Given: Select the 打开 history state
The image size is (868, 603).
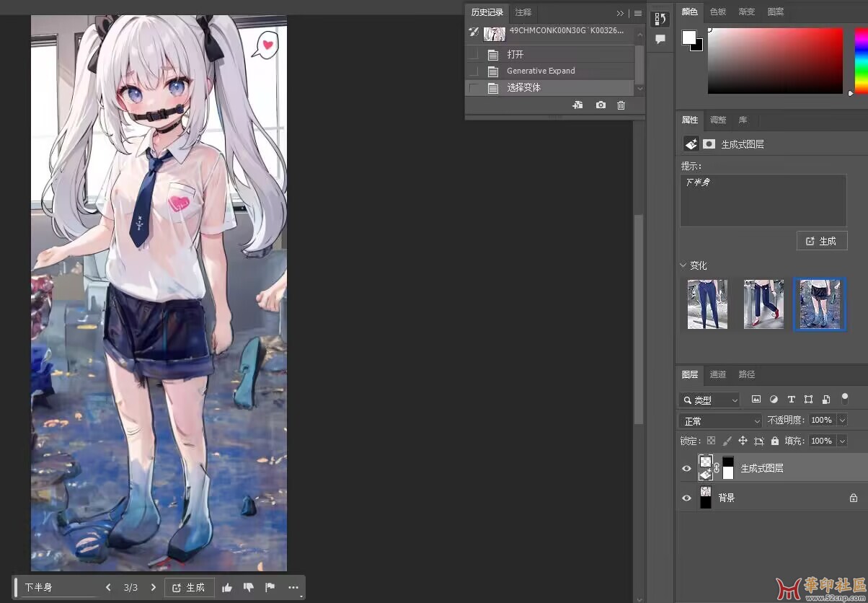Looking at the screenshot, I should pyautogui.click(x=551, y=54).
